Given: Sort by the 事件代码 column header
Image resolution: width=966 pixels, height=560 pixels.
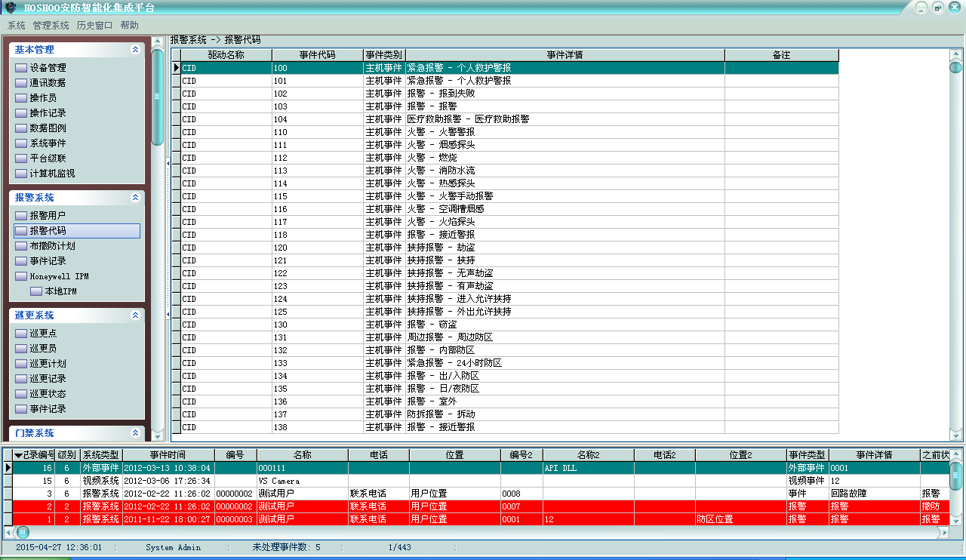Looking at the screenshot, I should pyautogui.click(x=317, y=55).
